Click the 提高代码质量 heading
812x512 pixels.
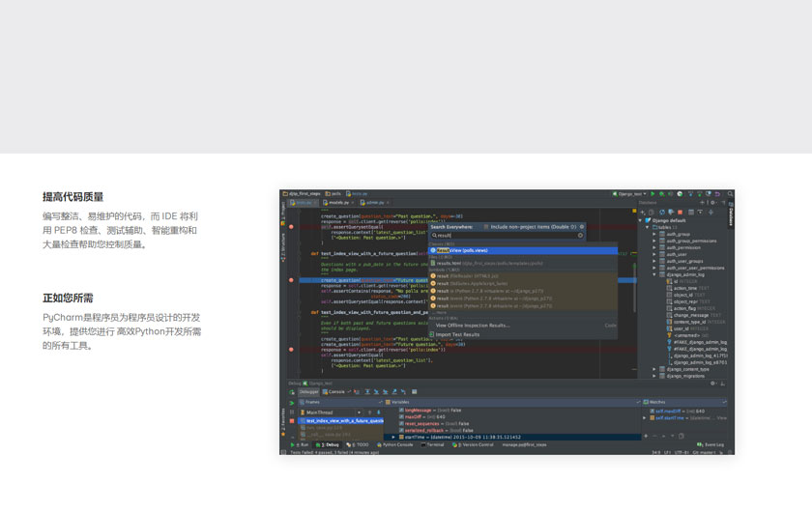[x=73, y=197]
